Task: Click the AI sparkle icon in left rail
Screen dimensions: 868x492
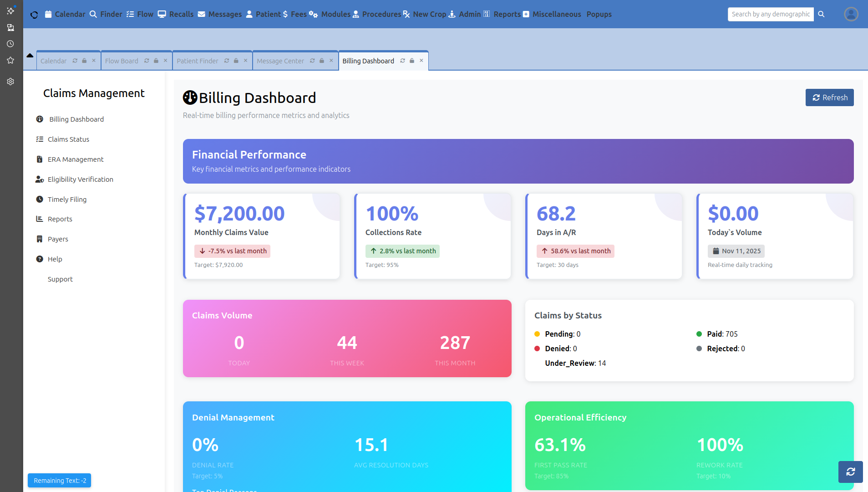Action: pyautogui.click(x=10, y=10)
